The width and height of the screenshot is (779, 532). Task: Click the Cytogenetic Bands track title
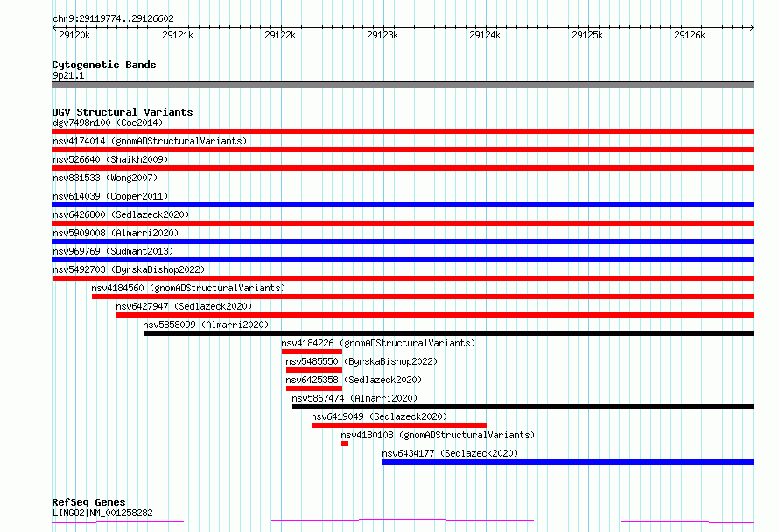click(x=104, y=65)
